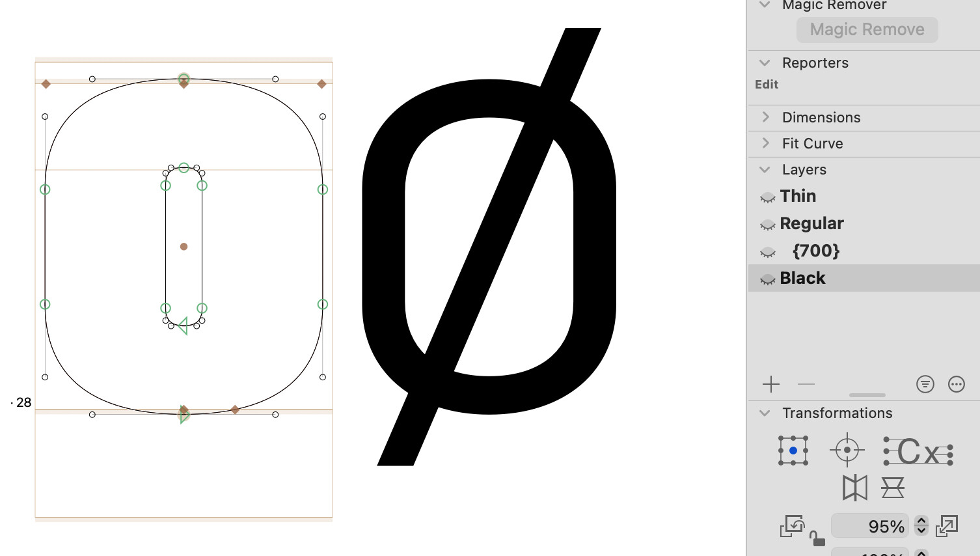Collapse the Layers section
980x556 pixels.
coord(765,170)
